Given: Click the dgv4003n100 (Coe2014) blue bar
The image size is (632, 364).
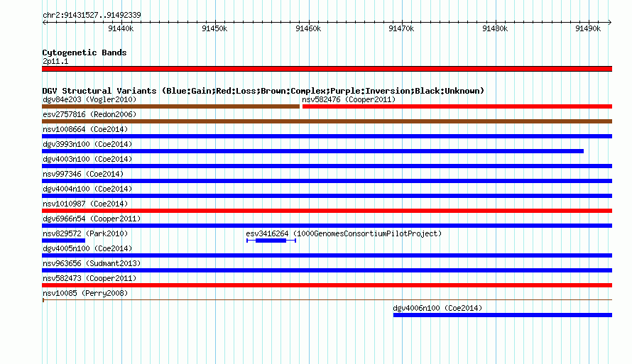Looking at the screenshot, I should [327, 166].
